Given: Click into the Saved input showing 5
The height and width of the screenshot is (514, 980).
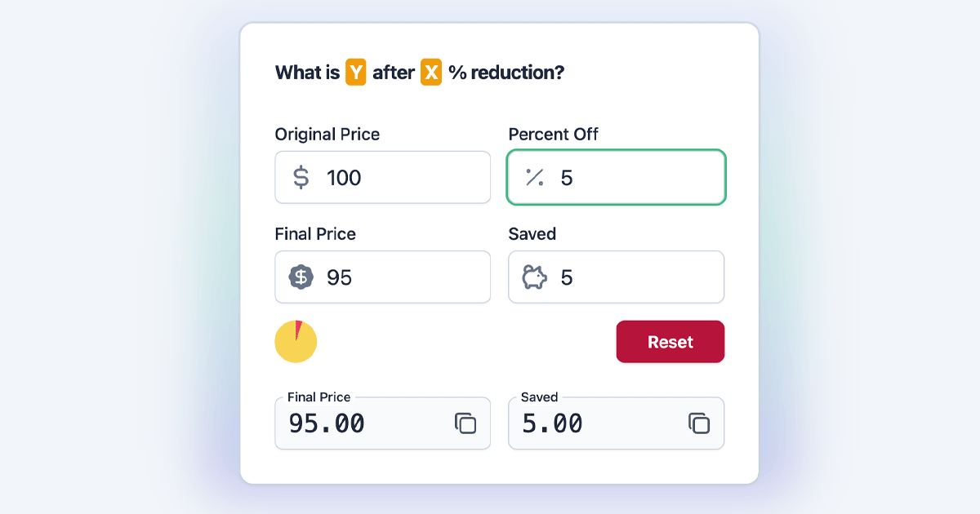Looking at the screenshot, I should [x=617, y=277].
